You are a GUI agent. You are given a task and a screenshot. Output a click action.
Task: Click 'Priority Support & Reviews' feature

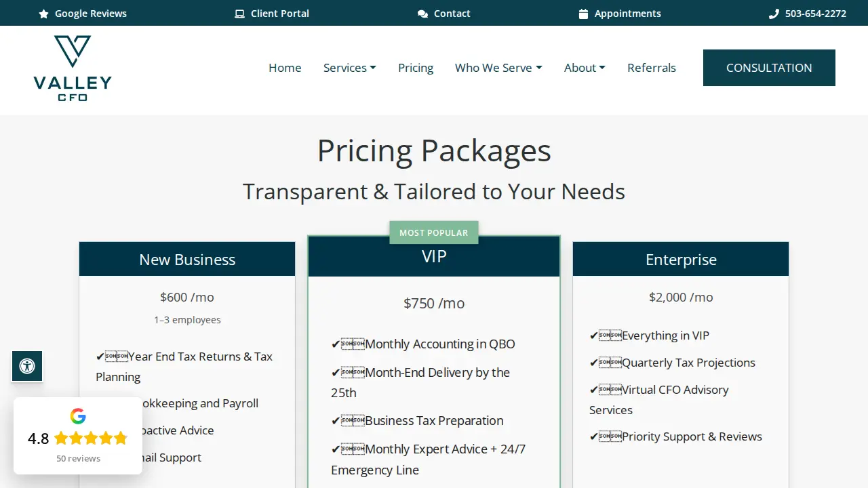tap(675, 436)
